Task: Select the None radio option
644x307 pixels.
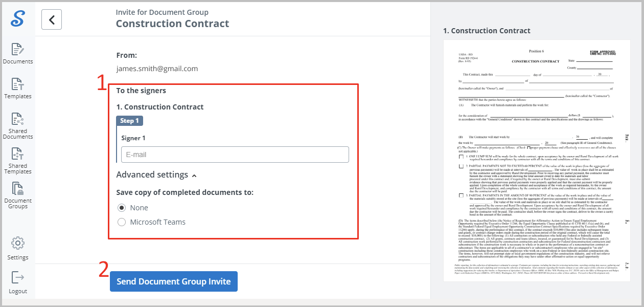Action: point(122,208)
